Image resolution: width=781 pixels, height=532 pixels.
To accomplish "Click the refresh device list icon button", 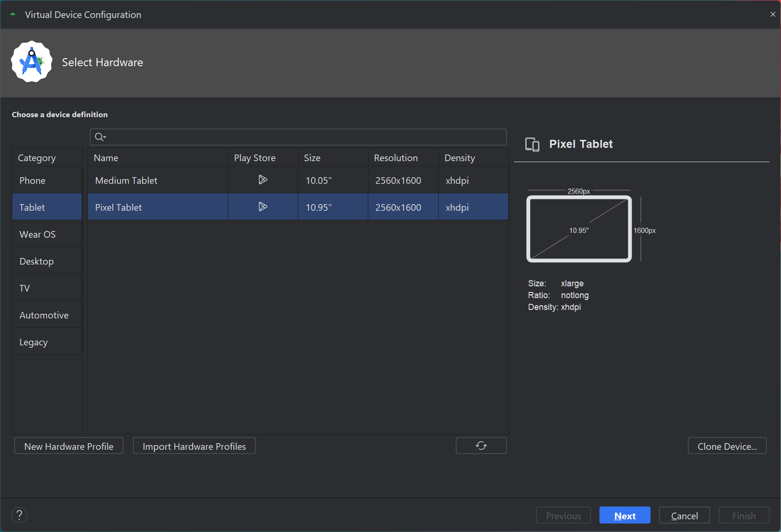I will tap(481, 446).
